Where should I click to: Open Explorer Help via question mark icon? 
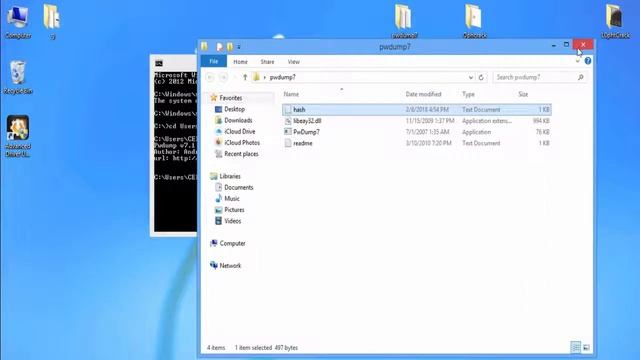click(x=587, y=61)
